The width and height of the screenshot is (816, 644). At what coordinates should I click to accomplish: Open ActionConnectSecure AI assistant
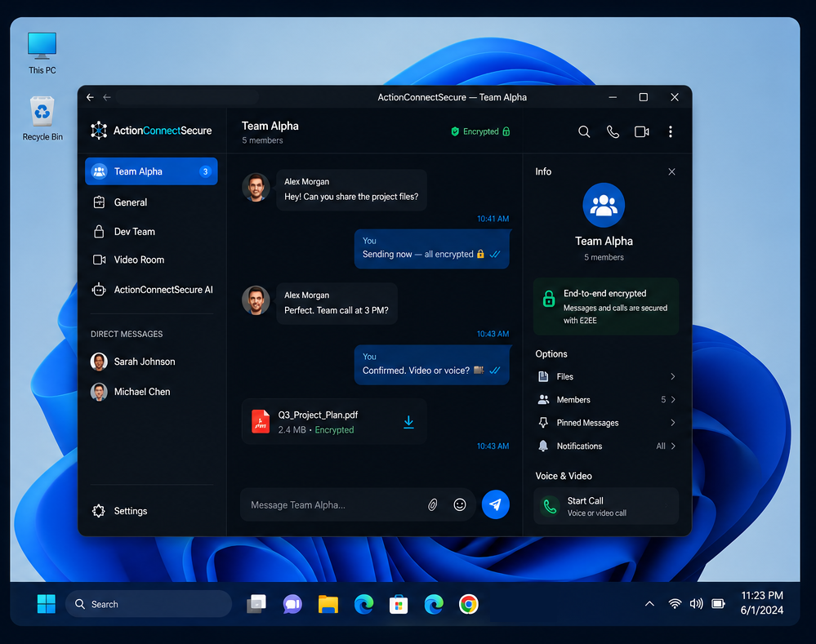click(x=151, y=290)
